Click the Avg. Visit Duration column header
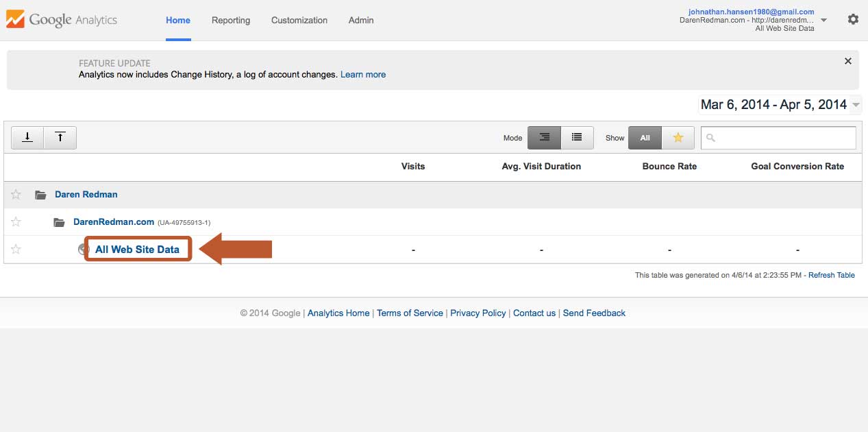Screen dimensions: 868x432 click(541, 167)
